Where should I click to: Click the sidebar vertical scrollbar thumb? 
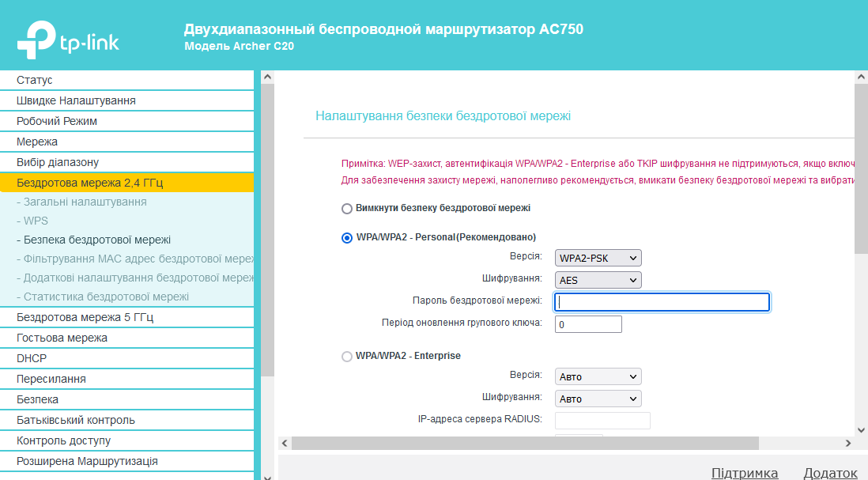pos(267,230)
